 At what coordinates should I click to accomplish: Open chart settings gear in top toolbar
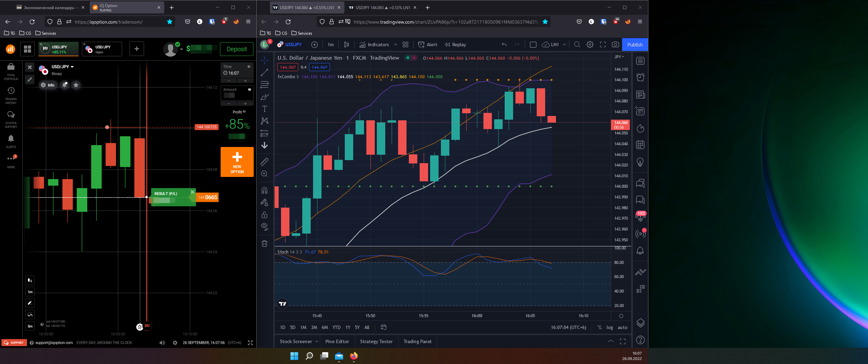click(x=590, y=44)
